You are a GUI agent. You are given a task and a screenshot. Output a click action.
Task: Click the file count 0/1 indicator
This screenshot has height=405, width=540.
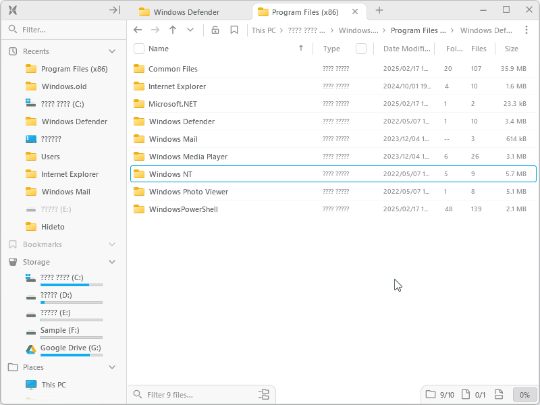pos(474,395)
